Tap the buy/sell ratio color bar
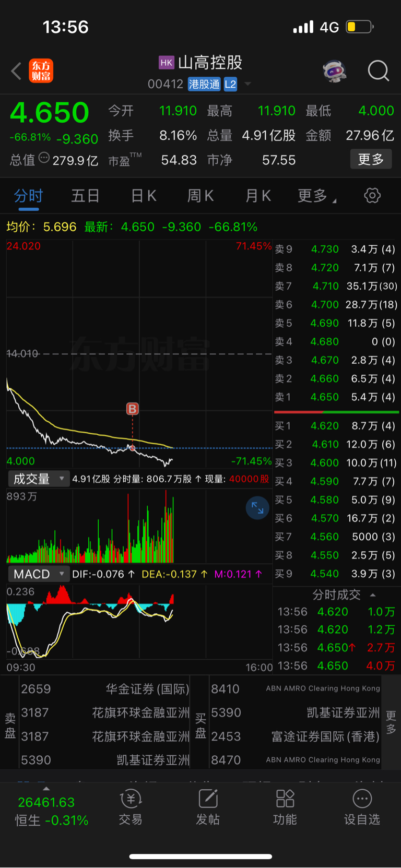The image size is (401, 868). (x=336, y=412)
